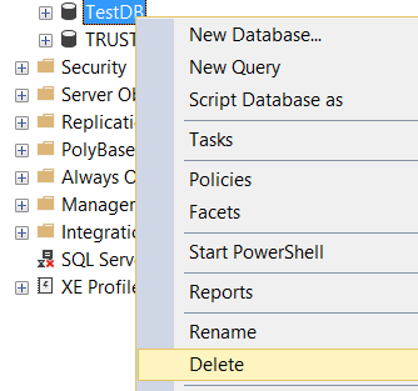This screenshot has width=418, height=391.
Task: Select the SQL Server Agent label
Action: [x=99, y=260]
